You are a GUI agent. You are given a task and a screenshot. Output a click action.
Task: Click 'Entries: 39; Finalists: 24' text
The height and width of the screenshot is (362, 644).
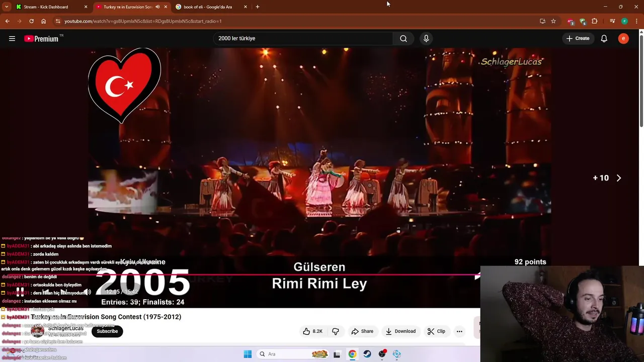(143, 302)
